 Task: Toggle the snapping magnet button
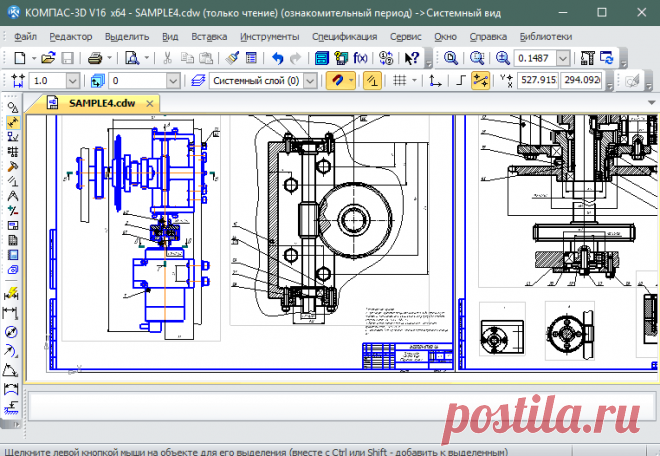(336, 80)
